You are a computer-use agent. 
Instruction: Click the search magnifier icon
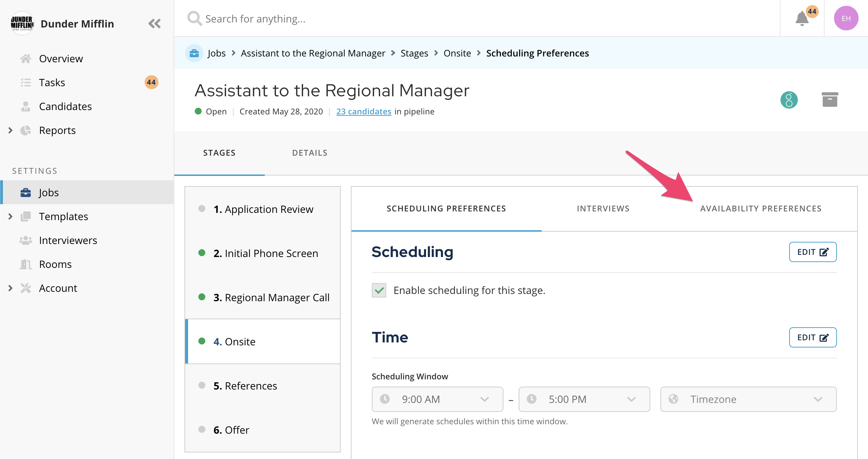click(x=194, y=18)
